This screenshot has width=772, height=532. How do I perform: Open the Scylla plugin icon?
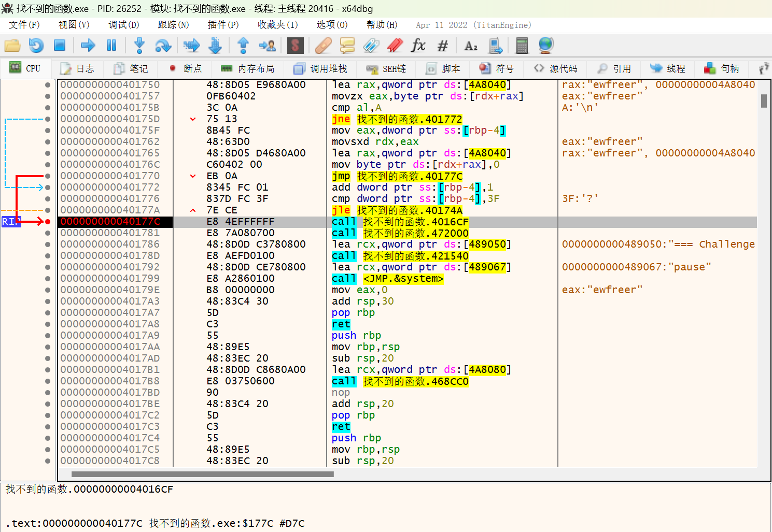pos(295,46)
